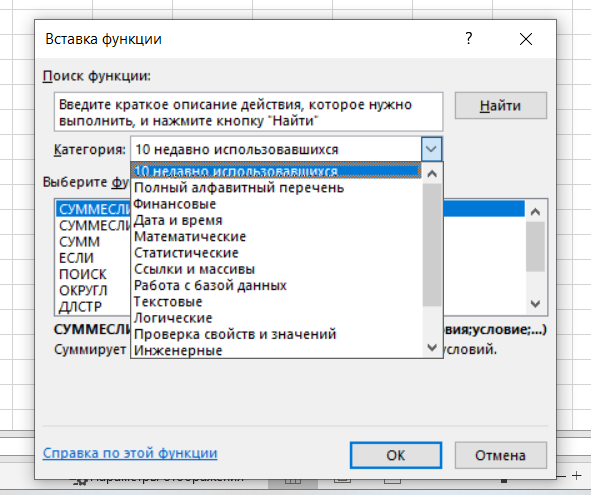
Task: Click category list scroll down arrow
Action: pyautogui.click(x=432, y=347)
